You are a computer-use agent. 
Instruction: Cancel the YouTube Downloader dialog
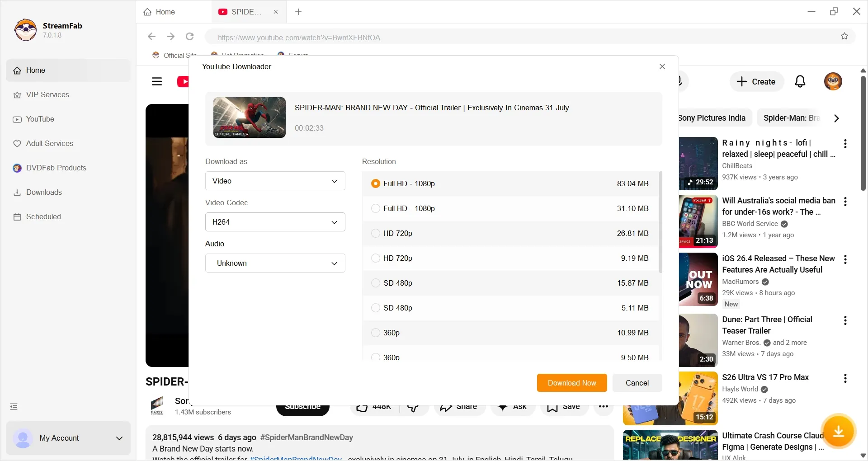tap(637, 383)
